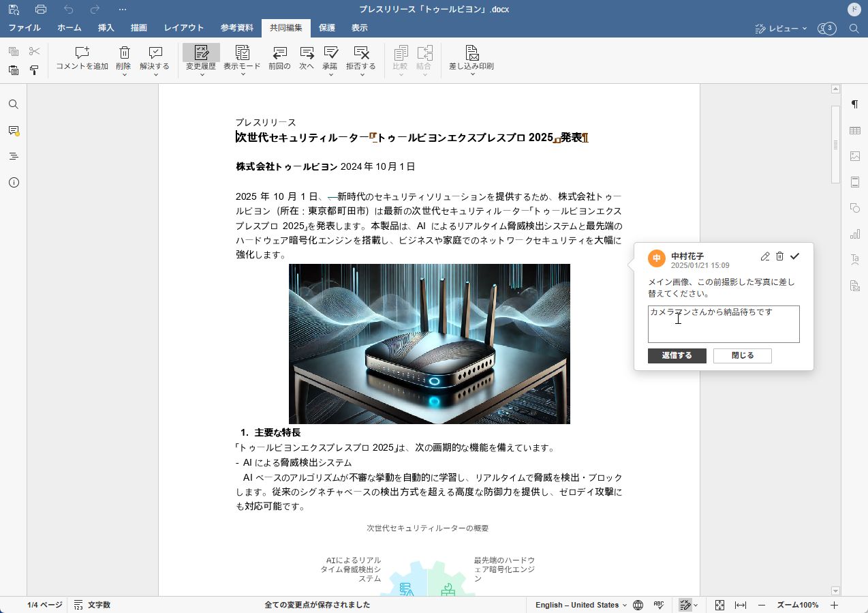The height and width of the screenshot is (613, 868).
Task: Zoom in with the plus button
Action: click(834, 605)
